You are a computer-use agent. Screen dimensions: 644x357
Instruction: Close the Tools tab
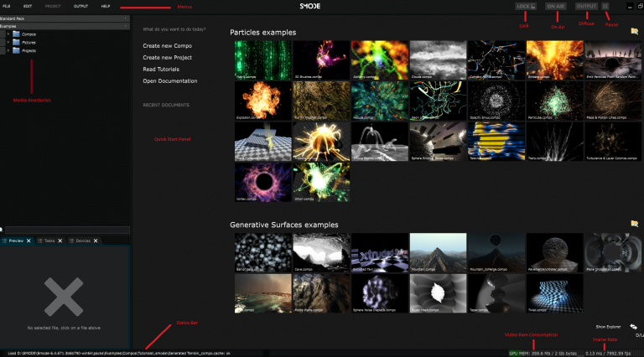pos(60,241)
